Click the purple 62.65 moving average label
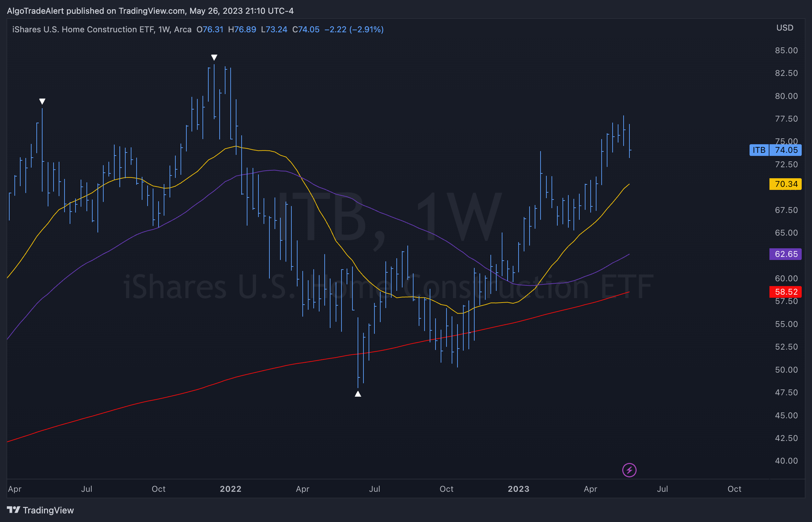The height and width of the screenshot is (522, 812). 786,254
